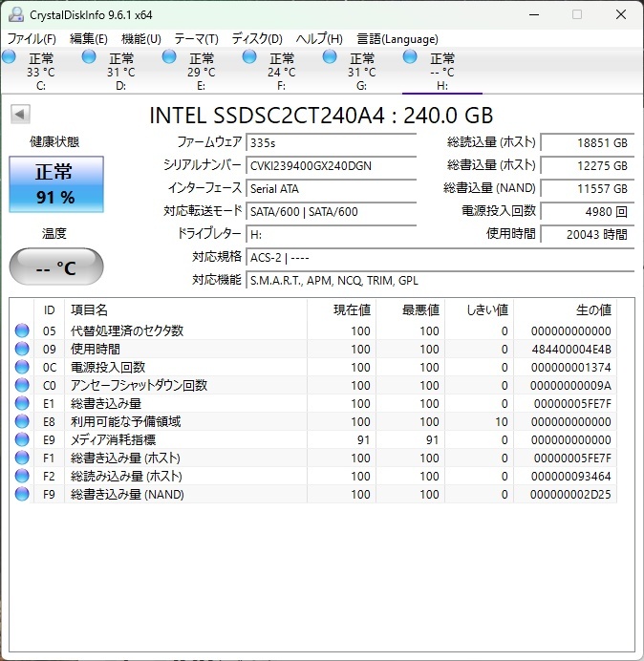Screen dimensions: 644x661
Task: Select drive G: status orb
Action: coord(330,57)
